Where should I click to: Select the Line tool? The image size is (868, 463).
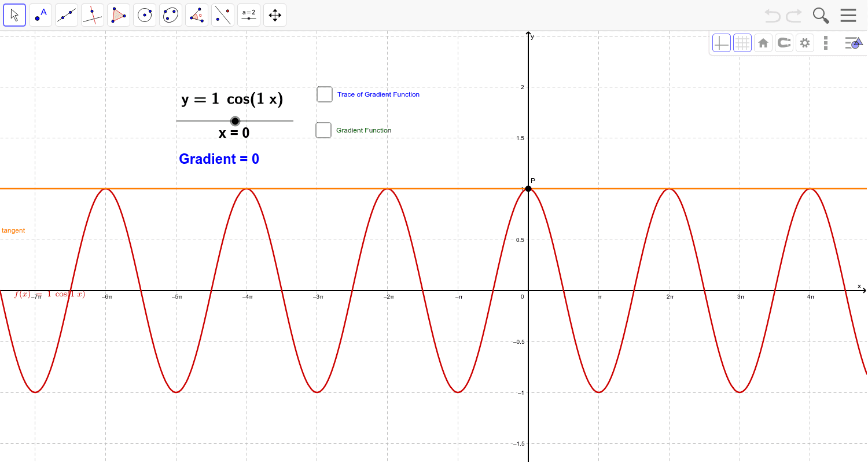tap(66, 14)
